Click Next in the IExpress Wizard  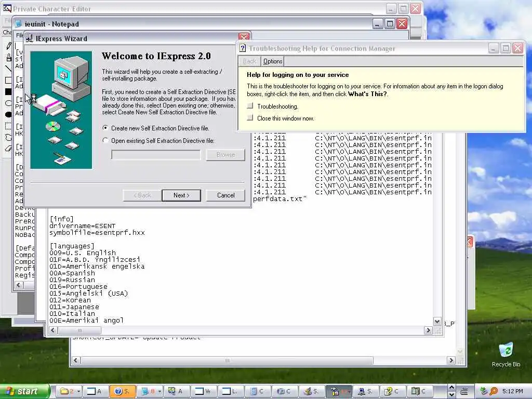click(181, 195)
